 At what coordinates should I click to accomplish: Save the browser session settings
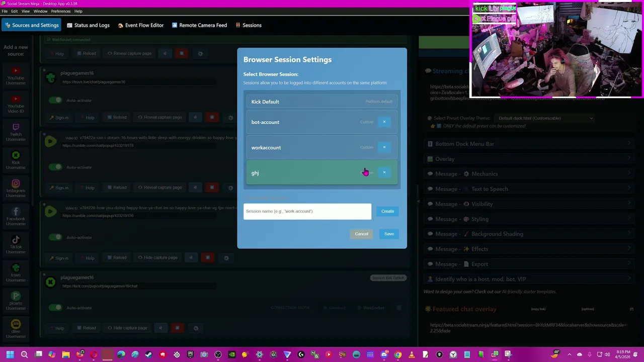[x=389, y=234]
